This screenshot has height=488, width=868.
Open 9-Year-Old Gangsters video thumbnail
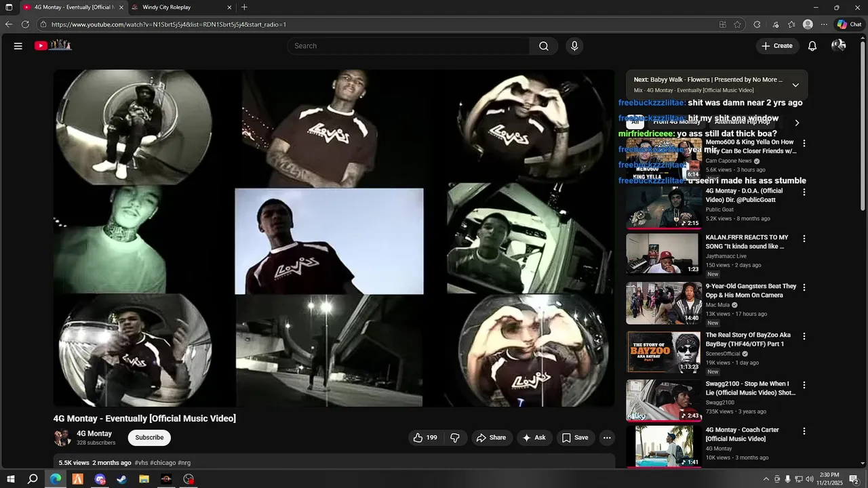(664, 303)
